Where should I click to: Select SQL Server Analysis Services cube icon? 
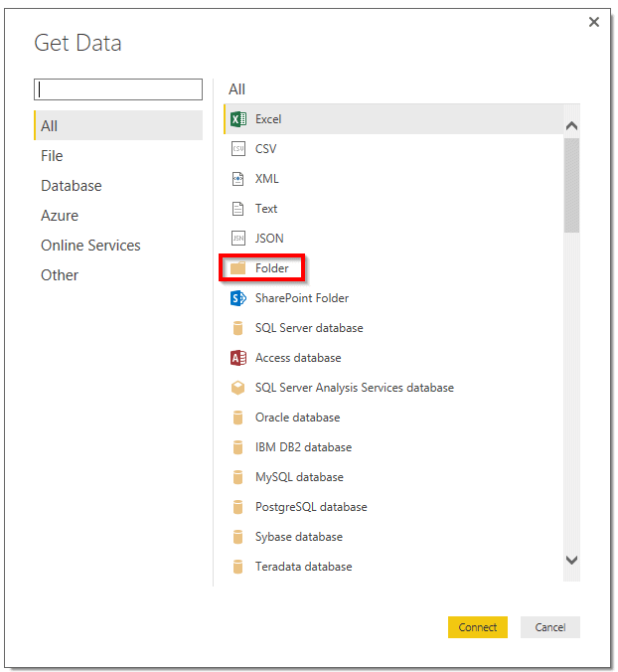pos(237,388)
